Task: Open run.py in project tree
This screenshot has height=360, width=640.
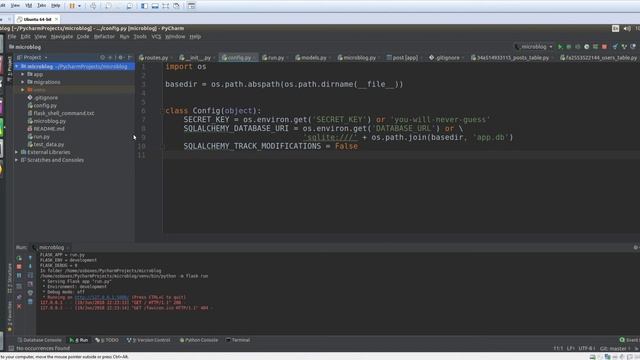Action: pyautogui.click(x=38, y=137)
